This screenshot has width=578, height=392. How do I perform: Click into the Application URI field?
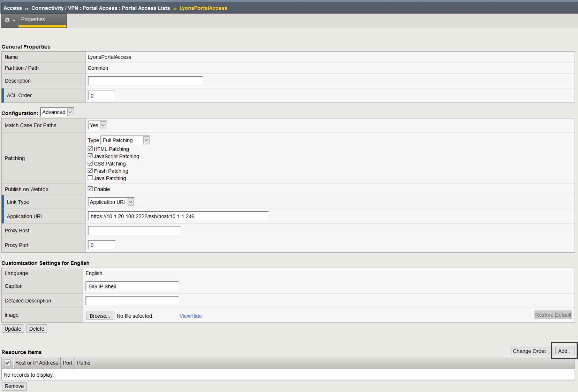click(178, 216)
